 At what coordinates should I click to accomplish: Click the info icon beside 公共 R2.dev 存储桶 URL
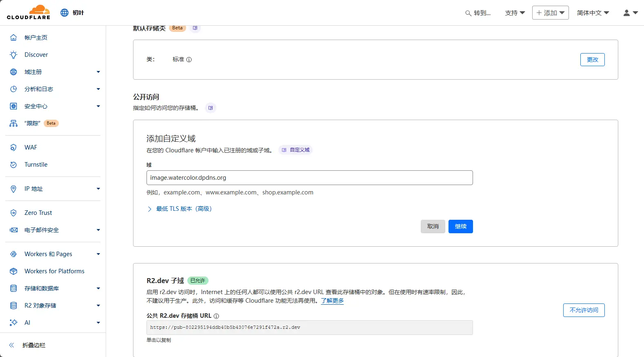tap(216, 316)
